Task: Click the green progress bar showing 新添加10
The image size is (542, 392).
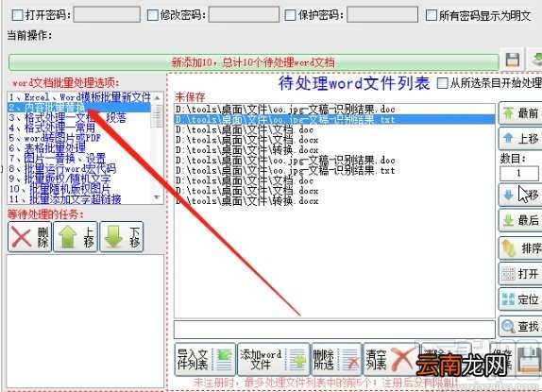Action: pyautogui.click(x=253, y=62)
